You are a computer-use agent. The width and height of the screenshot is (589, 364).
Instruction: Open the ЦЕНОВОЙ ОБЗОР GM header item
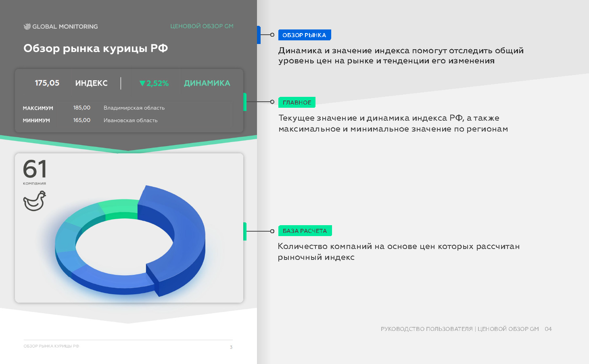202,26
